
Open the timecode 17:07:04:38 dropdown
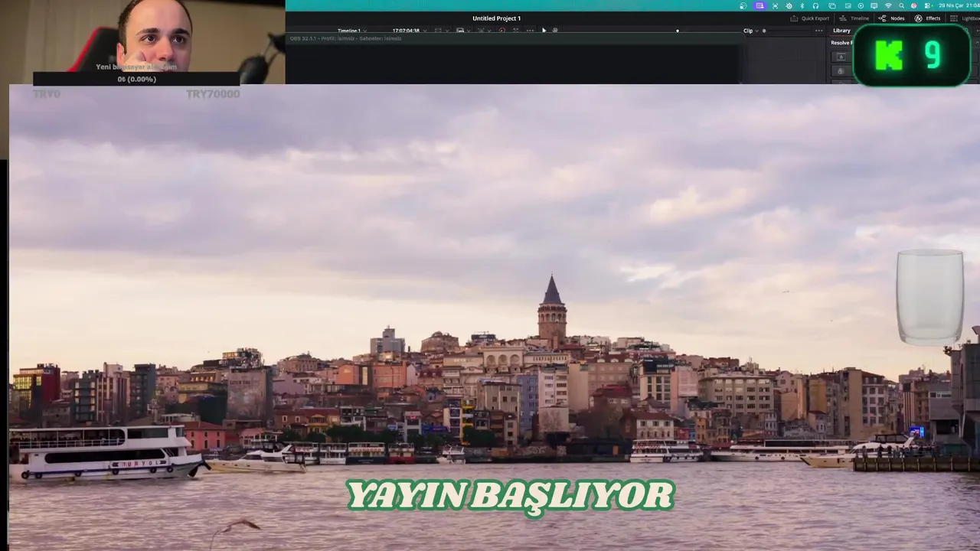[410, 31]
